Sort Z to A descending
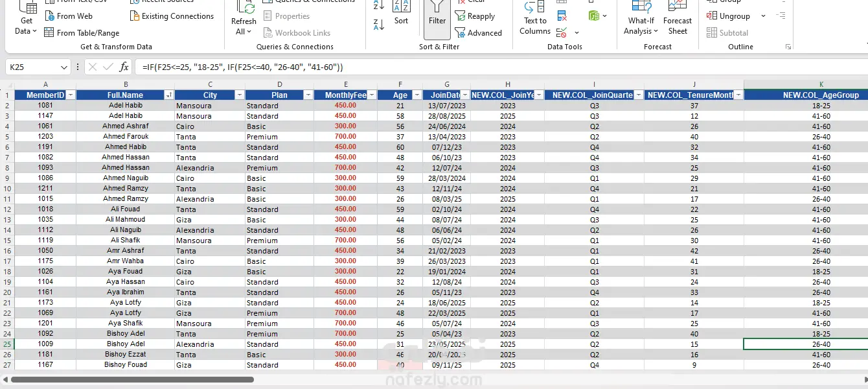 (379, 25)
